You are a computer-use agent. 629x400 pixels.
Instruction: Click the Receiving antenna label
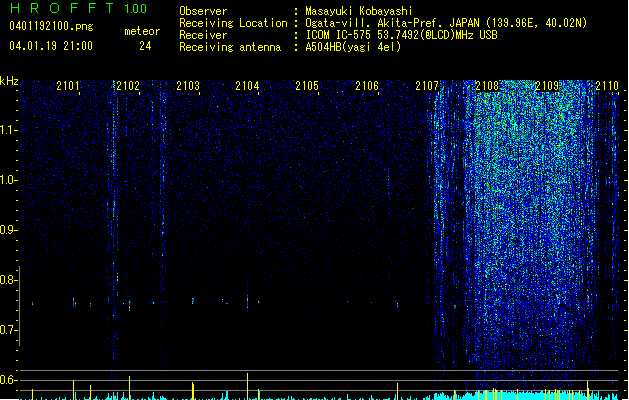pyautogui.click(x=230, y=47)
